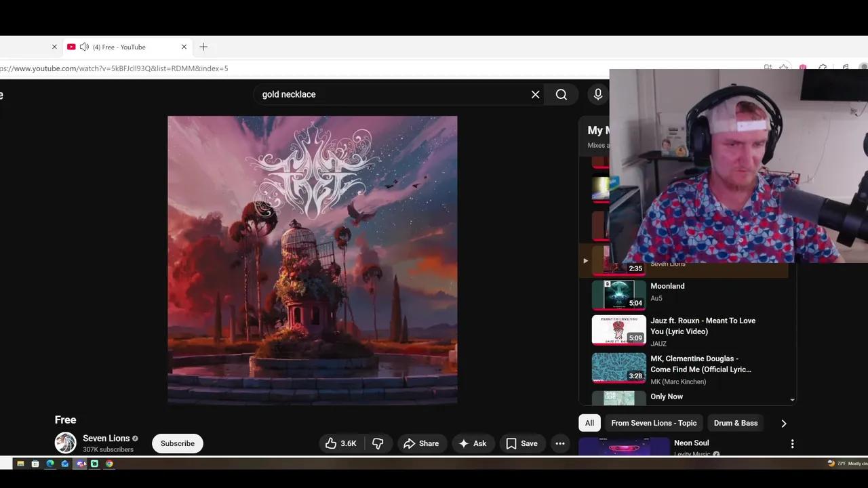Mute the tab using the speaker icon
Viewport: 868px width, 488px height.
point(84,47)
